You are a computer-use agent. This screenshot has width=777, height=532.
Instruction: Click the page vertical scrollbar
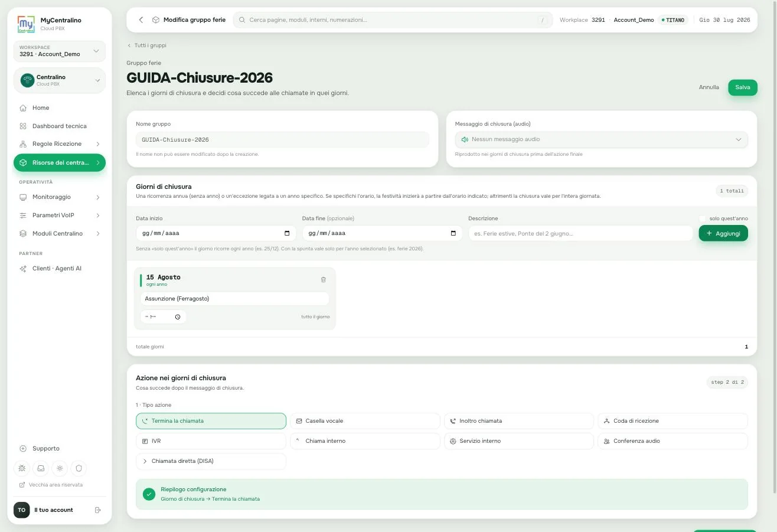point(775,248)
